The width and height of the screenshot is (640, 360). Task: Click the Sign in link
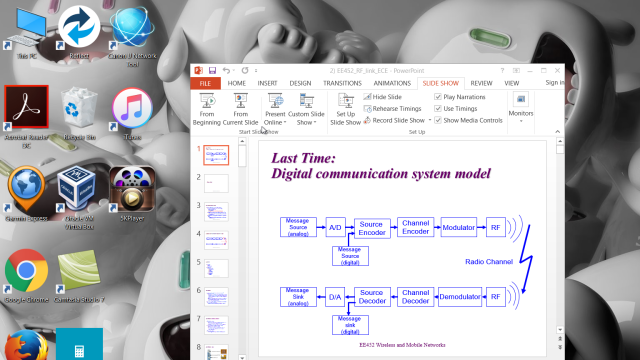tap(554, 83)
